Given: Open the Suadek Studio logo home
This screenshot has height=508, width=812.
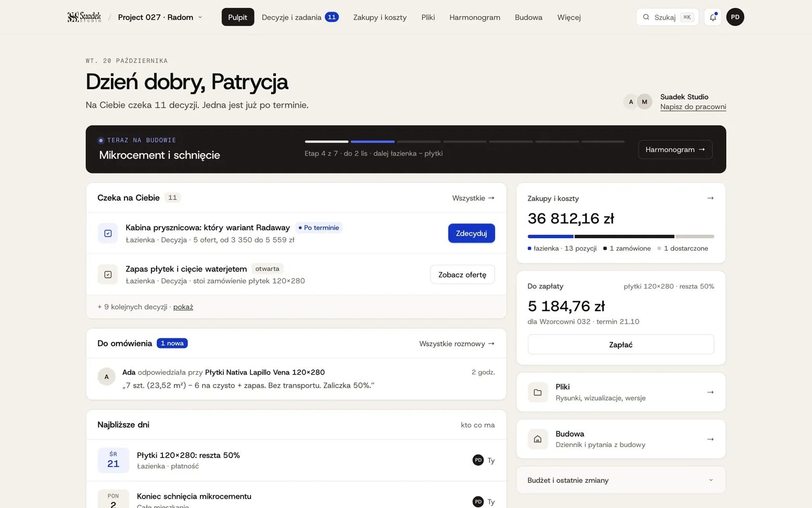Looking at the screenshot, I should point(84,17).
